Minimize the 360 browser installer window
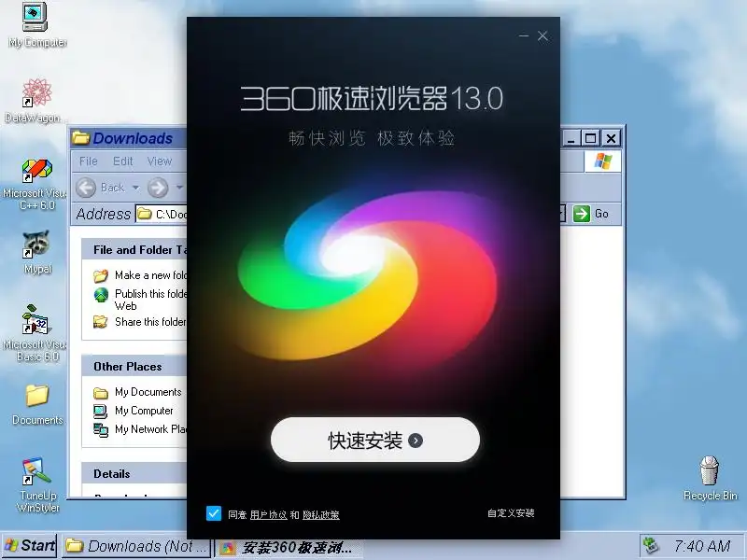The height and width of the screenshot is (560, 747). pyautogui.click(x=524, y=35)
